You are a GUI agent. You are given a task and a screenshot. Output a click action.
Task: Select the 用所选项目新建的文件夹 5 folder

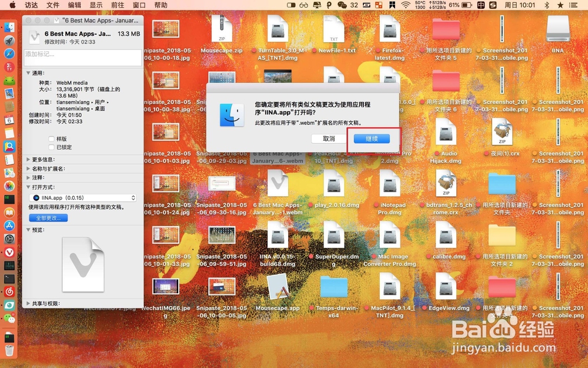click(x=446, y=29)
